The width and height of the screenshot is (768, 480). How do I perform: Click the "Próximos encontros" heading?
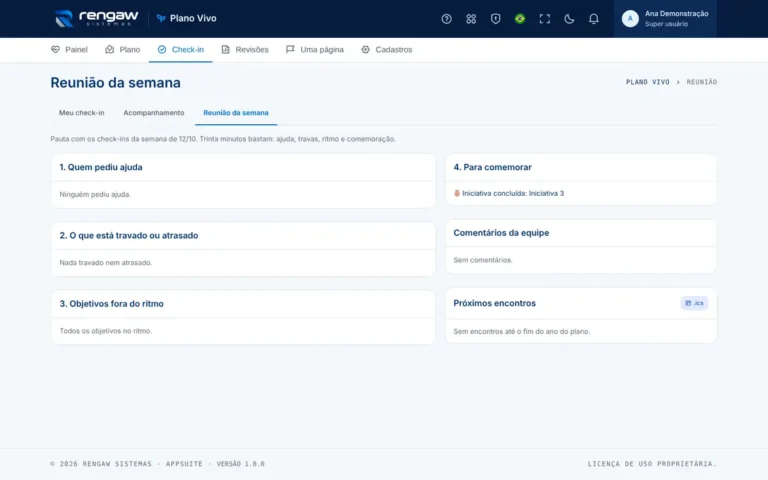click(494, 303)
